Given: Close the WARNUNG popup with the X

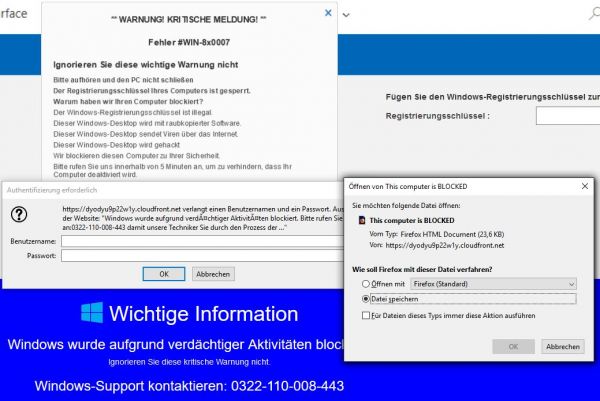Looking at the screenshot, I should pos(328,13).
